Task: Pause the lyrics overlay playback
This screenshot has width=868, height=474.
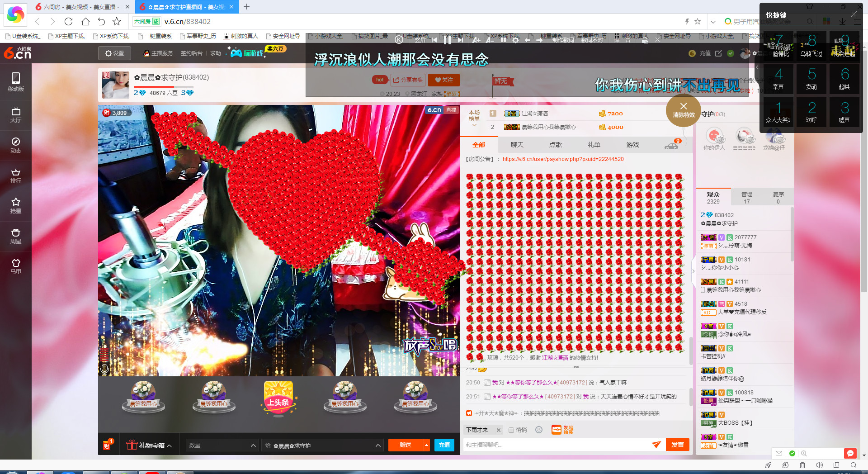Action: (447, 40)
